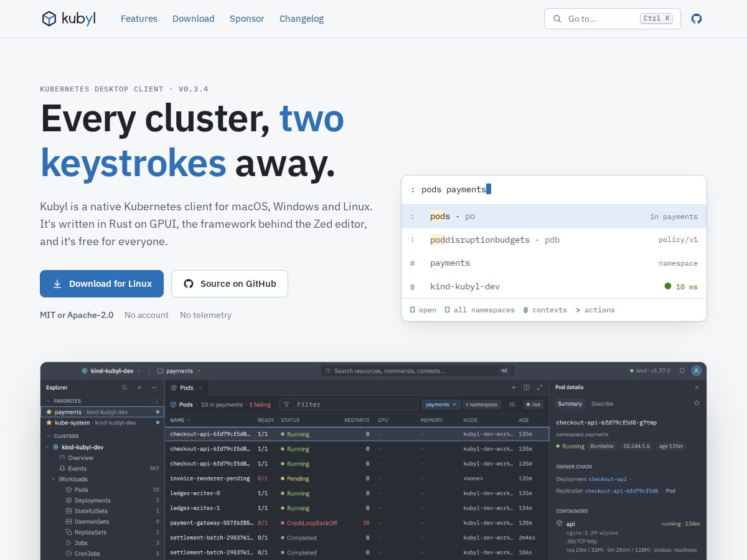Click the notification bell in app titlebar
The height and width of the screenshot is (560, 747).
click(x=682, y=371)
